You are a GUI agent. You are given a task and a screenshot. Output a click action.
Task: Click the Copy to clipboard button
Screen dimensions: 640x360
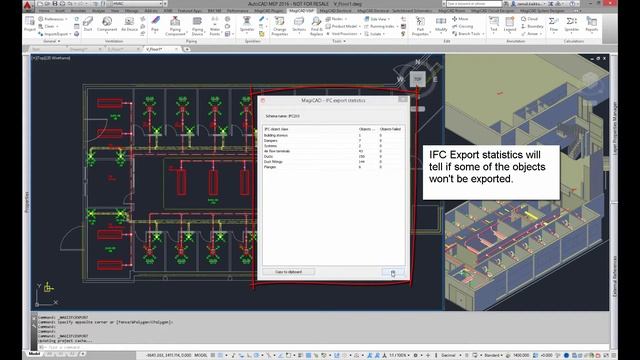click(x=289, y=272)
